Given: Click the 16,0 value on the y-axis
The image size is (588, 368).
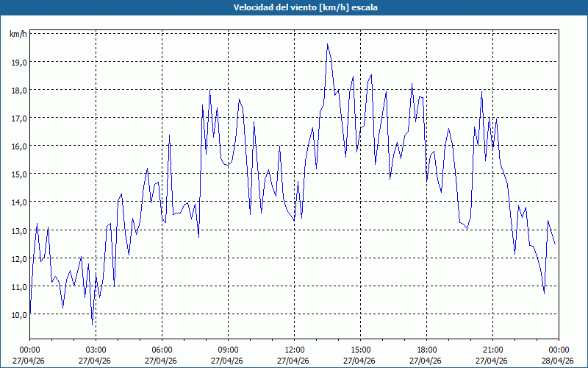Looking at the screenshot, I should [18, 146].
